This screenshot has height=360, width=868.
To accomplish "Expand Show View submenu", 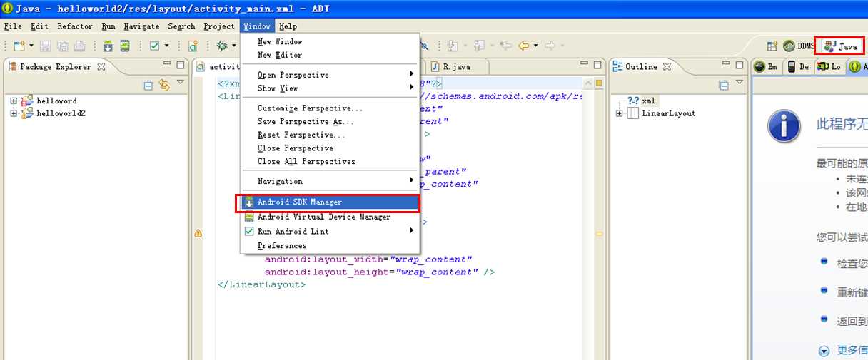I will click(x=329, y=88).
